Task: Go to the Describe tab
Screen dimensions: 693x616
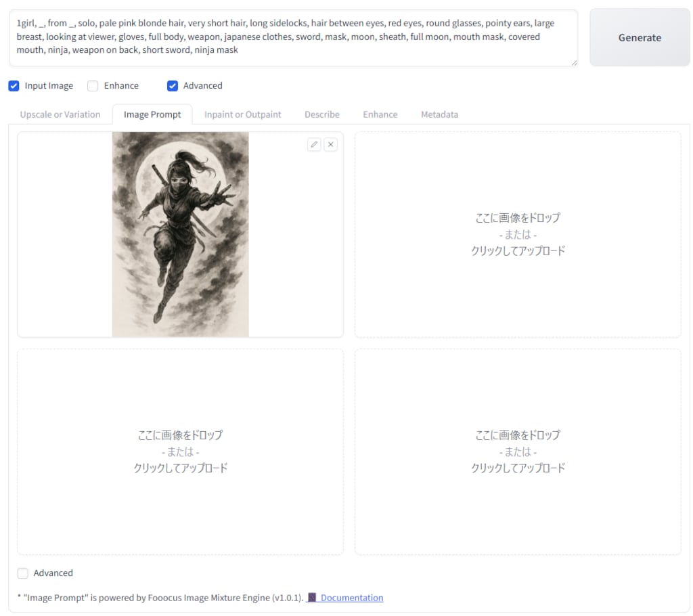Action: 322,114
